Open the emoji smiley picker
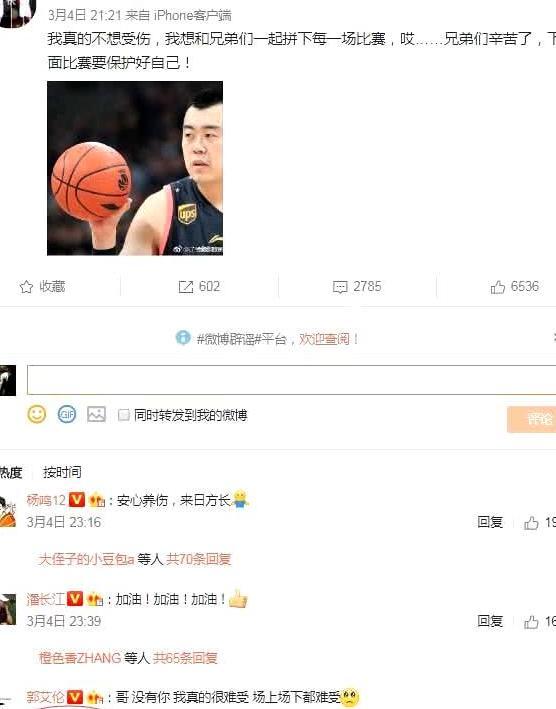This screenshot has width=556, height=709. (x=37, y=414)
